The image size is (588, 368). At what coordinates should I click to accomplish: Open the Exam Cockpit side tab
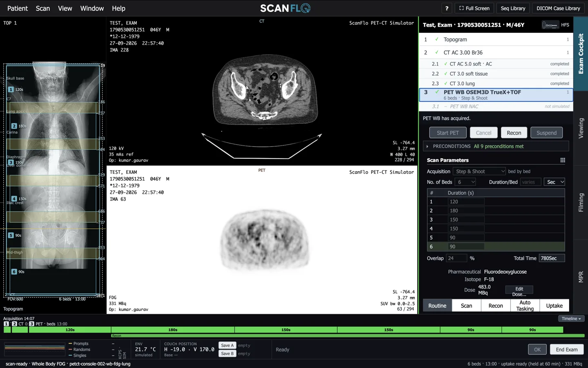point(581,54)
